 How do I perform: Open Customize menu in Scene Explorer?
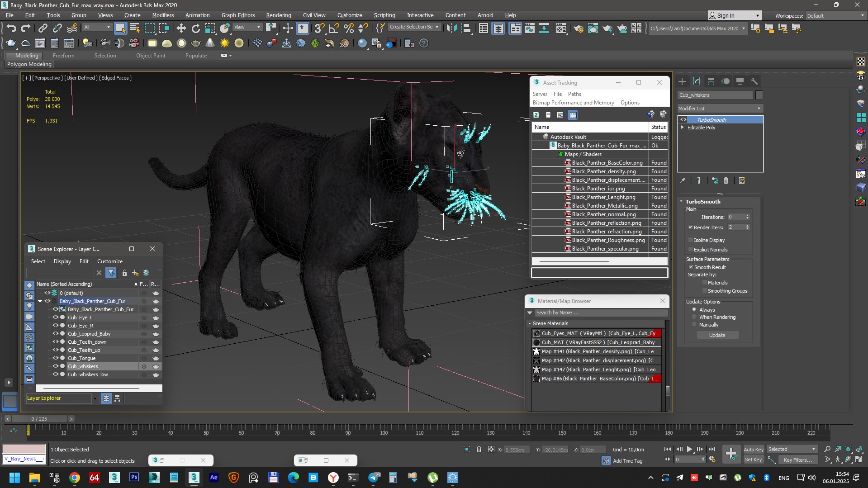tap(110, 261)
